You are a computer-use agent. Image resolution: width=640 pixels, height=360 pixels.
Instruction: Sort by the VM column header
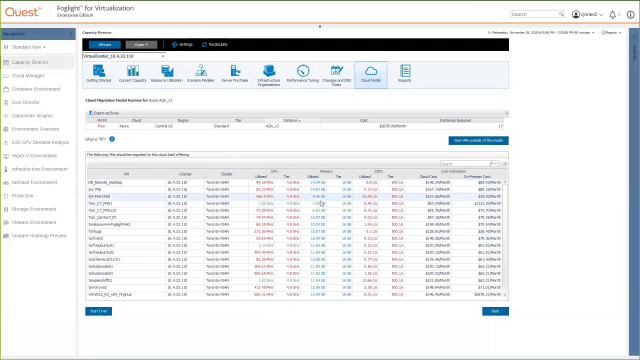127,174
